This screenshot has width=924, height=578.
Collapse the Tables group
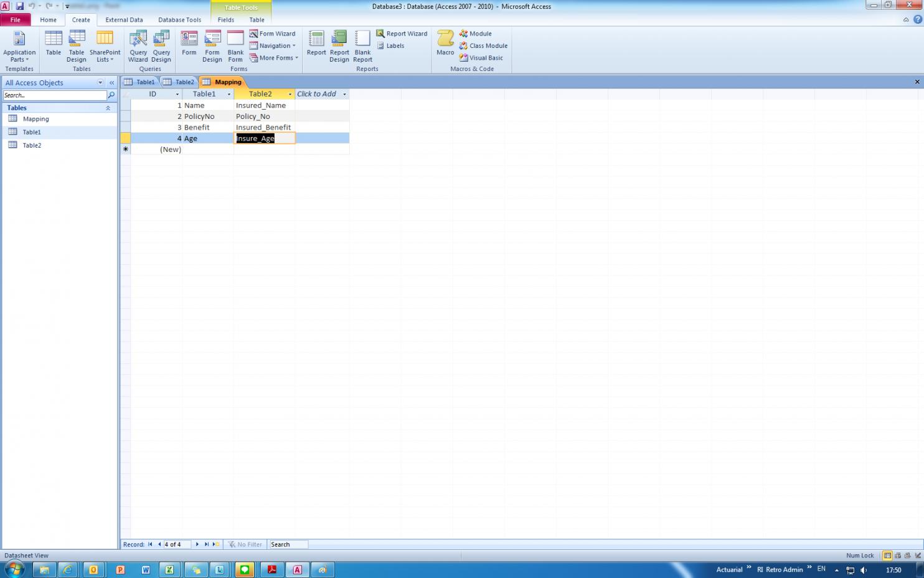pos(108,108)
